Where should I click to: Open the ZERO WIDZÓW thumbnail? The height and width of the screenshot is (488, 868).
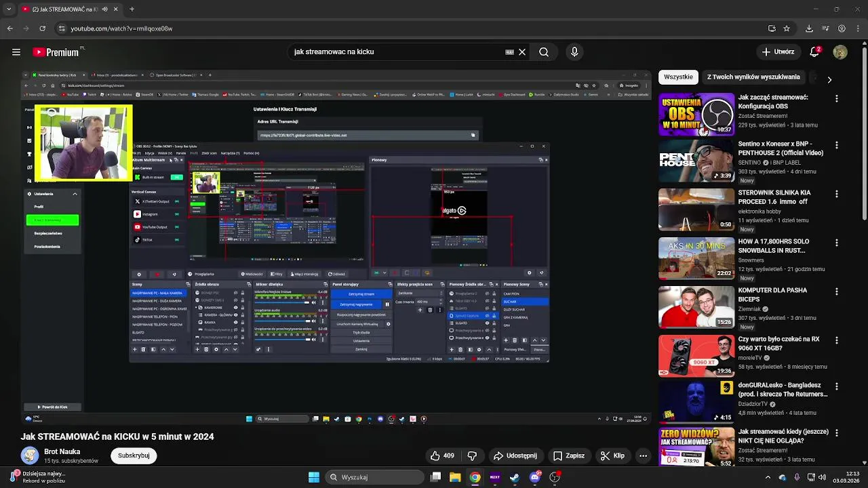pos(696,447)
